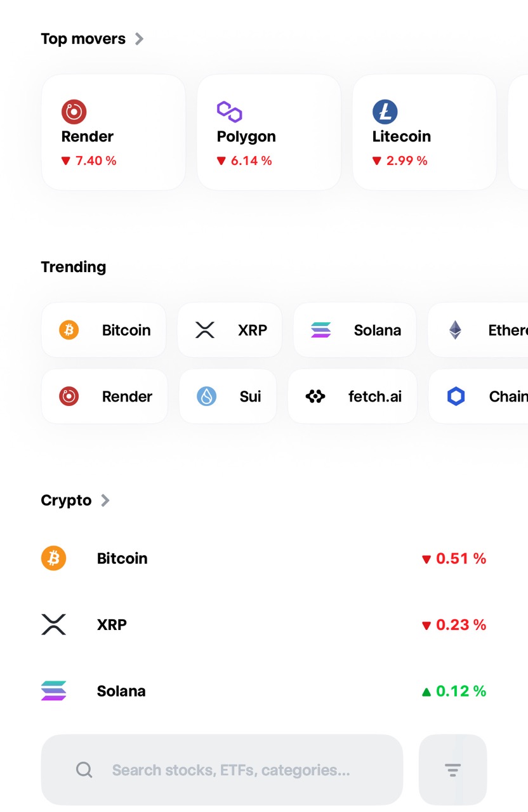
Task: Click the fetch.ai icon in Trending
Action: pos(315,396)
